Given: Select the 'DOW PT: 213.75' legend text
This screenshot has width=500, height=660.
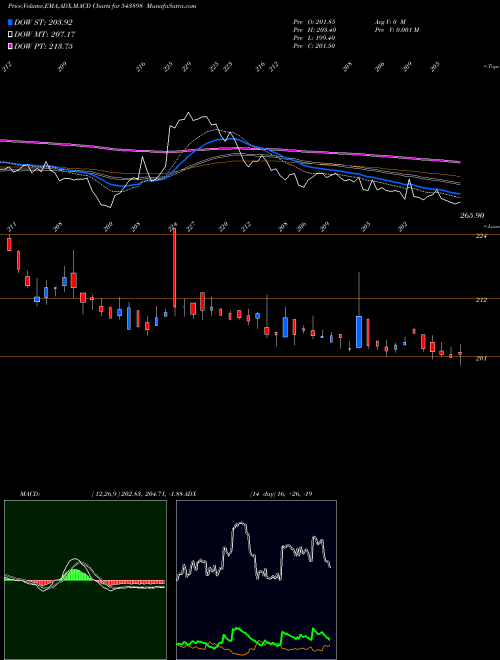Looking at the screenshot, I should click(x=43, y=46).
